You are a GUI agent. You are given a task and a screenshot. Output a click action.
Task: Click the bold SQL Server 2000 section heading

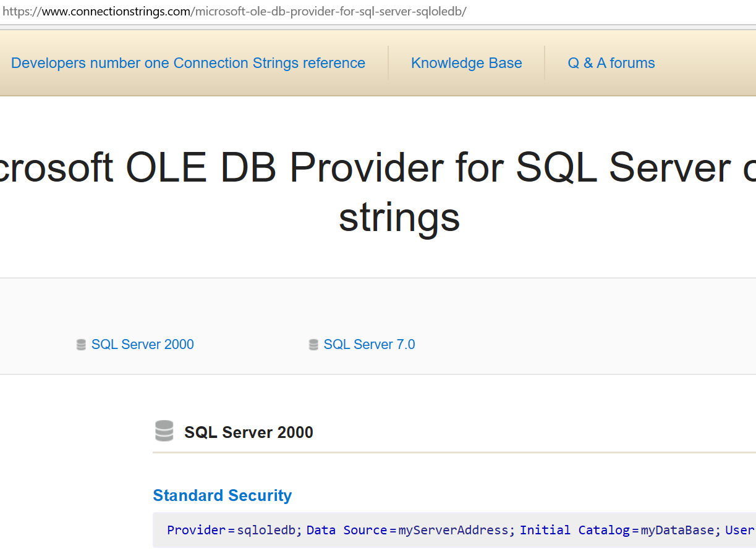tap(248, 432)
